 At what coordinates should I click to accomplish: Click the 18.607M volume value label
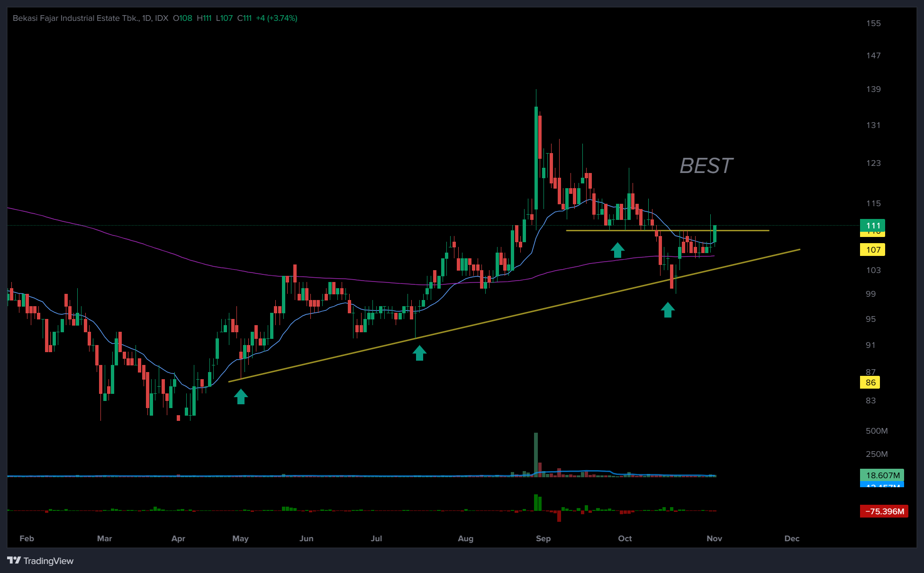[882, 475]
